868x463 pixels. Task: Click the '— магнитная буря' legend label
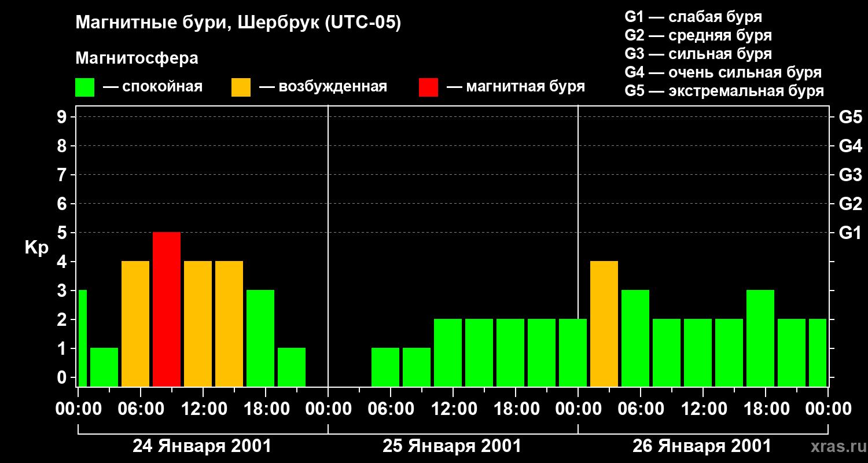pos(516,87)
